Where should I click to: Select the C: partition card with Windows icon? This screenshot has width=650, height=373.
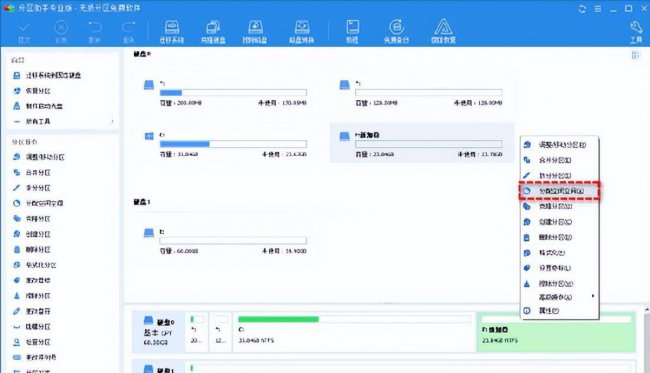[226, 143]
